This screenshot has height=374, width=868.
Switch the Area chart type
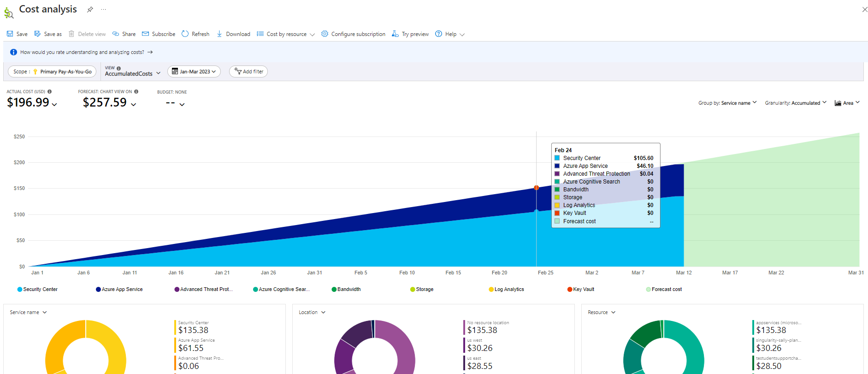coord(847,103)
